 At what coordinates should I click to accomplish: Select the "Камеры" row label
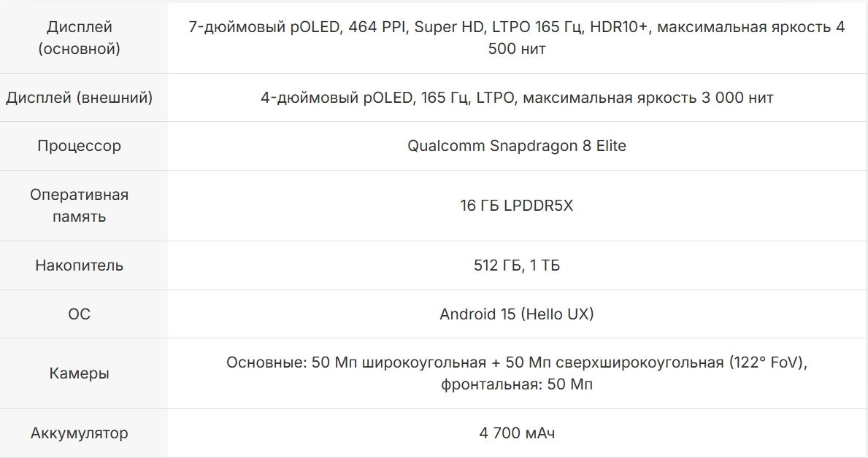click(x=79, y=373)
